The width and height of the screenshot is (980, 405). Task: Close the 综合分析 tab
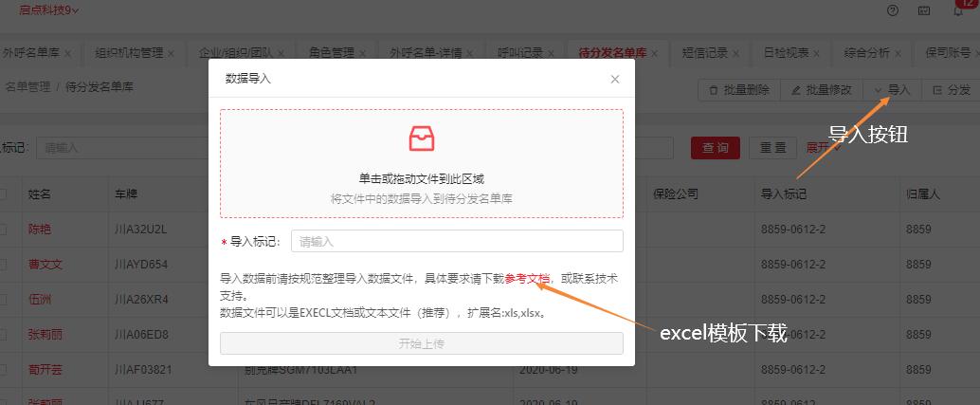point(898,54)
